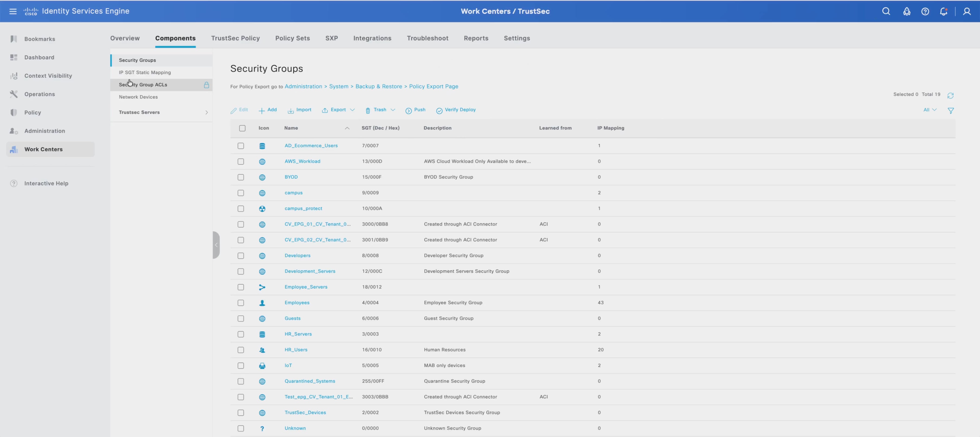Click the filter funnel icon
The height and width of the screenshot is (437, 980).
pos(951,110)
